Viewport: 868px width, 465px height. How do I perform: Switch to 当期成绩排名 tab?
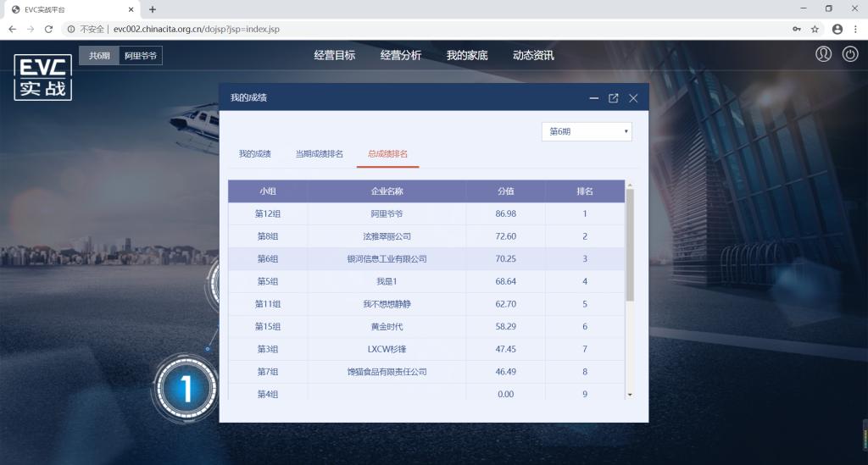319,154
